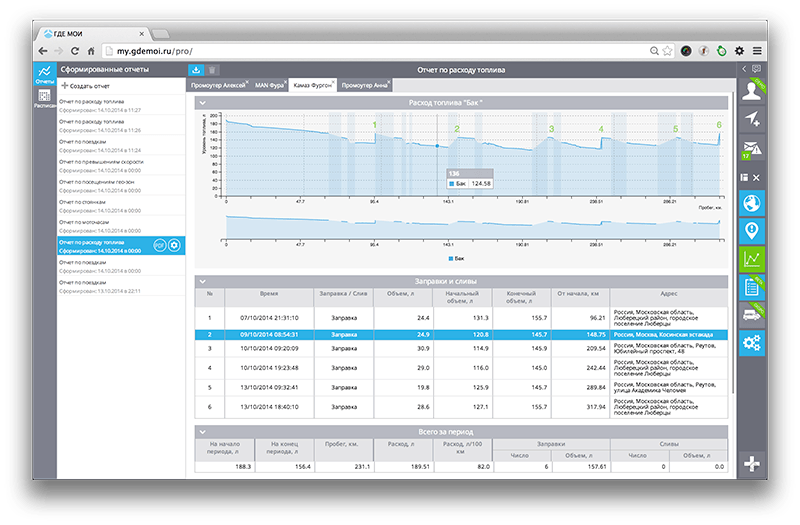The width and height of the screenshot is (800, 525).
Task: Switch to the Промоутер Алексей tab
Action: (218, 85)
